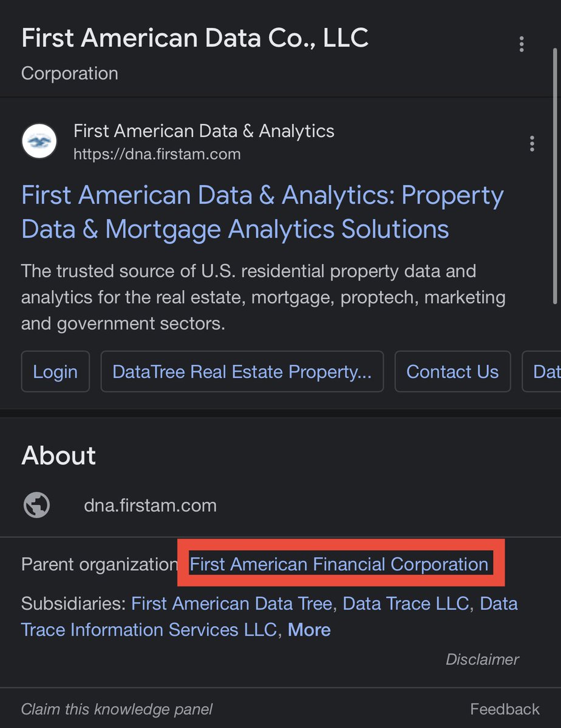Open First American Data & Analytics result title
The height and width of the screenshot is (728, 561).
tap(262, 212)
